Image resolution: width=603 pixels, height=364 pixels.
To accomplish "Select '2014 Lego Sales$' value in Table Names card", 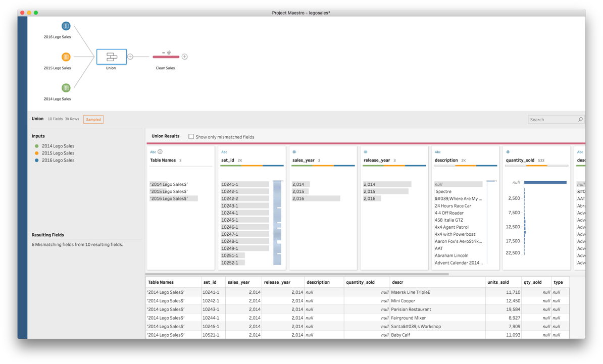I will (169, 184).
